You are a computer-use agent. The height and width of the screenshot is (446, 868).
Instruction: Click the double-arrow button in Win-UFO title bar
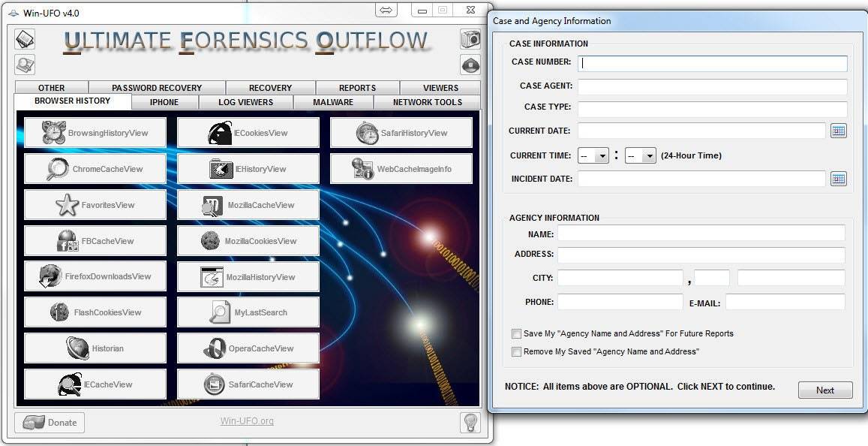click(386, 10)
